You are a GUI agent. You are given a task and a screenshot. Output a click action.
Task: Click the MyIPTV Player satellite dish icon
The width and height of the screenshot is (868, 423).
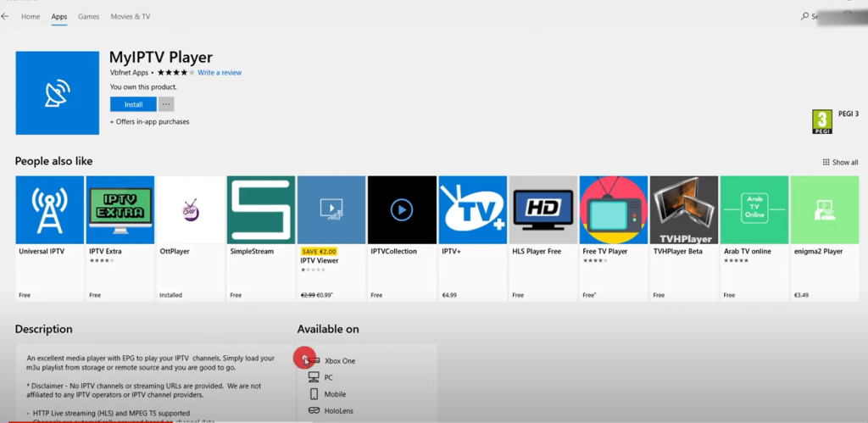pos(58,93)
